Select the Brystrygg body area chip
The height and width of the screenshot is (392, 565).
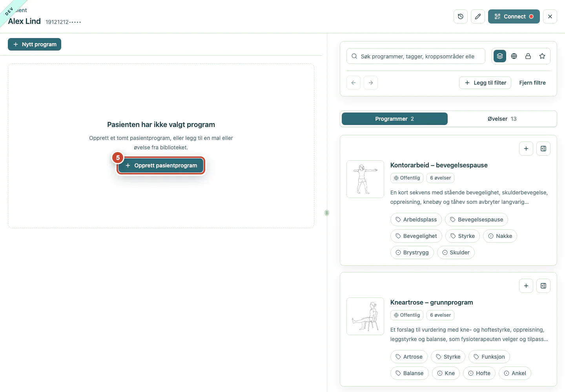point(412,252)
